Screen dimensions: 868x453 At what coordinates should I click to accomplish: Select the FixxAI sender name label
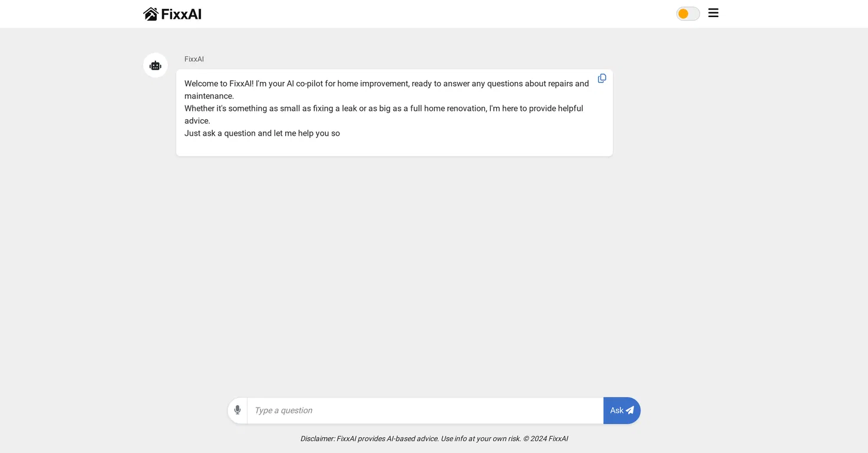194,59
